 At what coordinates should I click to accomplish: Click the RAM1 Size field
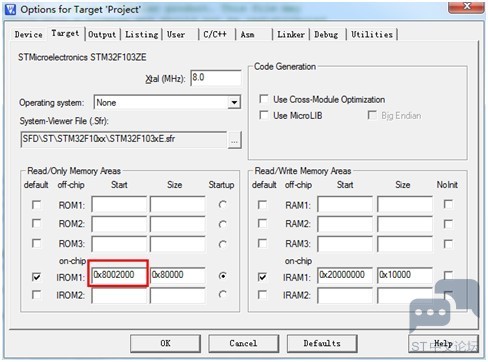click(405, 204)
